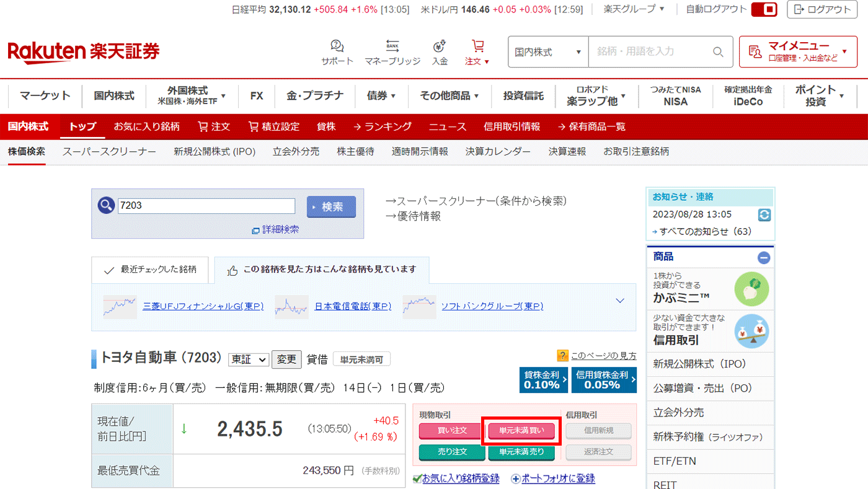Image resolution: width=868 pixels, height=489 pixels.
Task: Click the 詳細検索 window icon link
Action: 275,230
